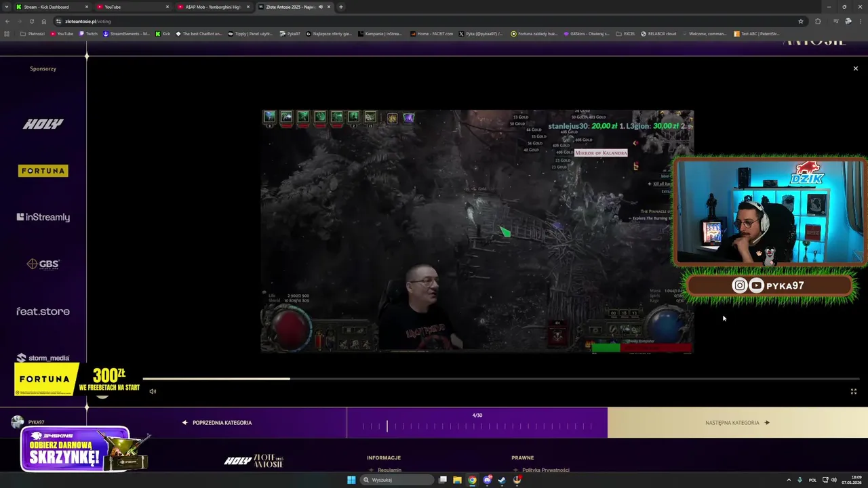Open the Tipply Panel bookmark
The height and width of the screenshot is (488, 868).
click(x=250, y=33)
